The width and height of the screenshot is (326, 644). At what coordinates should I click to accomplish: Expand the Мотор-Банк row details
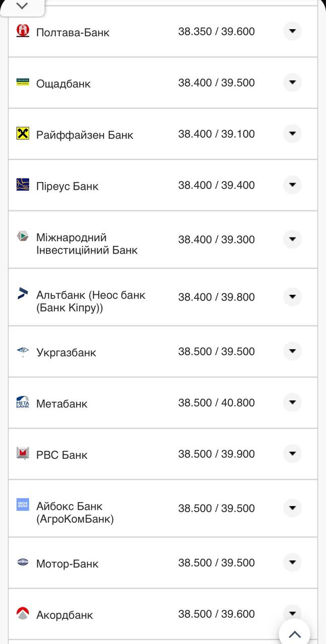[x=292, y=562]
